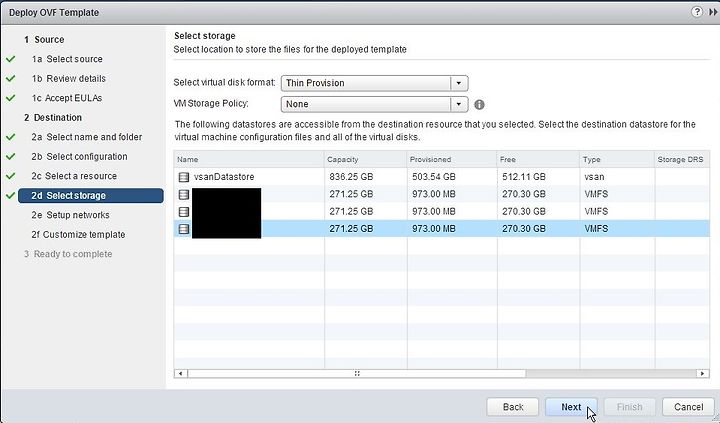Click the 836.25 GB capacity cell

pyautogui.click(x=351, y=177)
